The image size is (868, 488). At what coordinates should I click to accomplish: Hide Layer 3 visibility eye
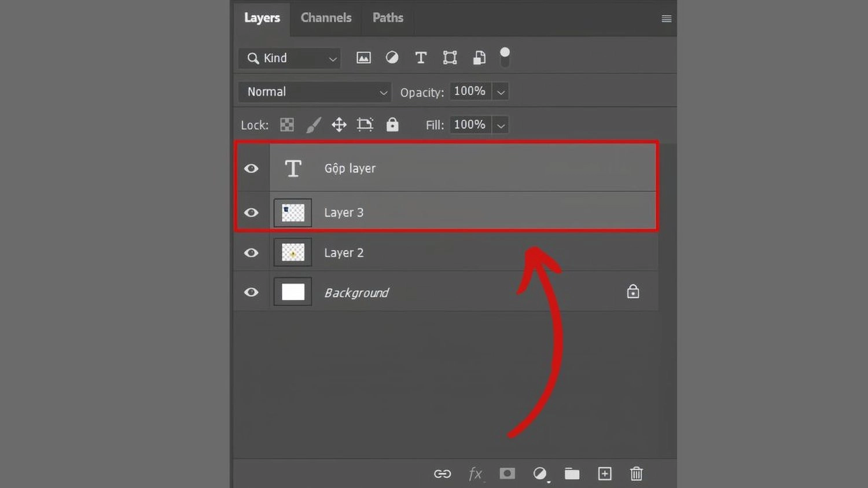tap(251, 212)
